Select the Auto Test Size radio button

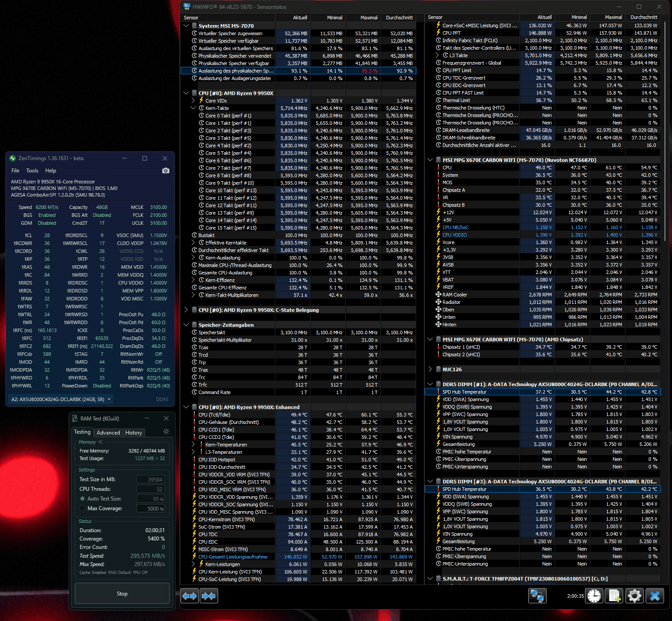point(82,499)
